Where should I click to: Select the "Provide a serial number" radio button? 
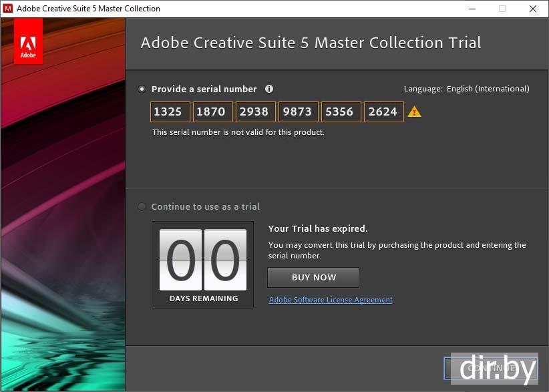point(142,89)
